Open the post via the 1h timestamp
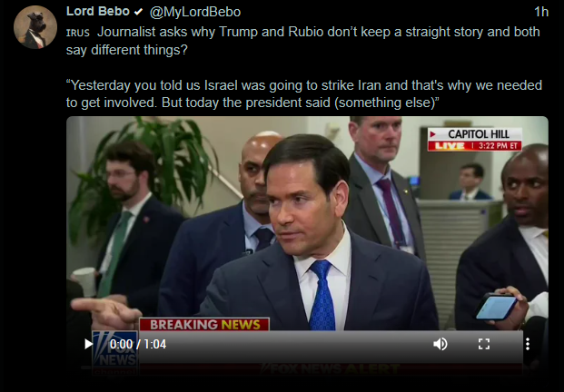The height and width of the screenshot is (392, 564). click(x=541, y=12)
